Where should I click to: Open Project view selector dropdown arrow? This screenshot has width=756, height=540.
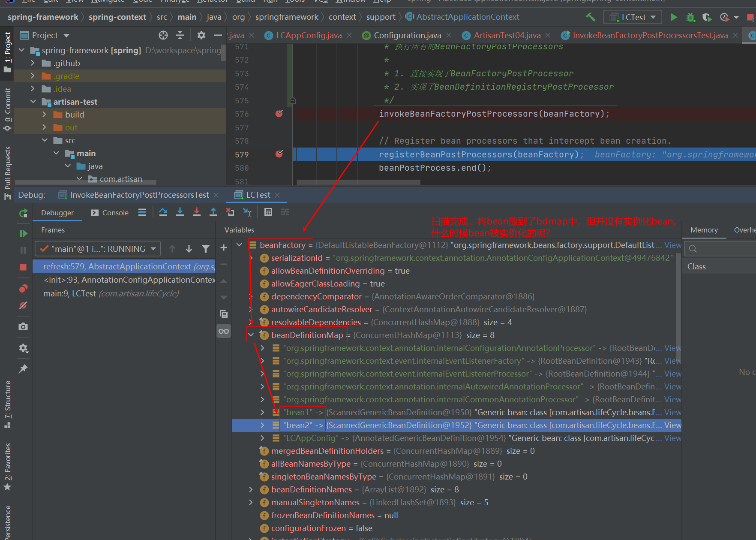(66, 36)
